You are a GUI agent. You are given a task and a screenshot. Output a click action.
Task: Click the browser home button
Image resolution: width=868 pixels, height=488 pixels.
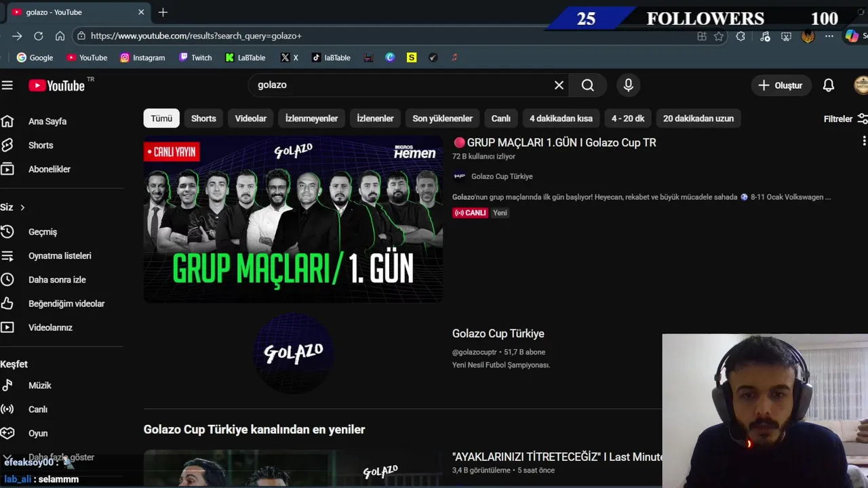(x=60, y=36)
